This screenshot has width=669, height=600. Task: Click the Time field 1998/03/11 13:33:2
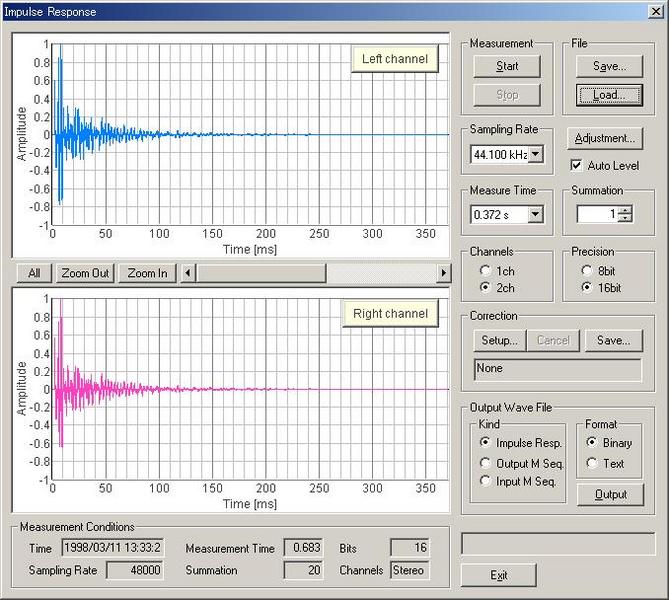click(113, 548)
